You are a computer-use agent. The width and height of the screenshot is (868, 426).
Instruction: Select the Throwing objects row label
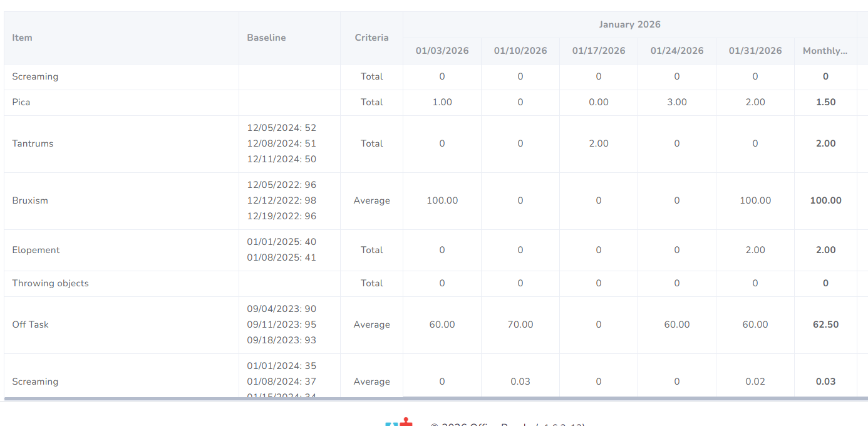pos(50,283)
